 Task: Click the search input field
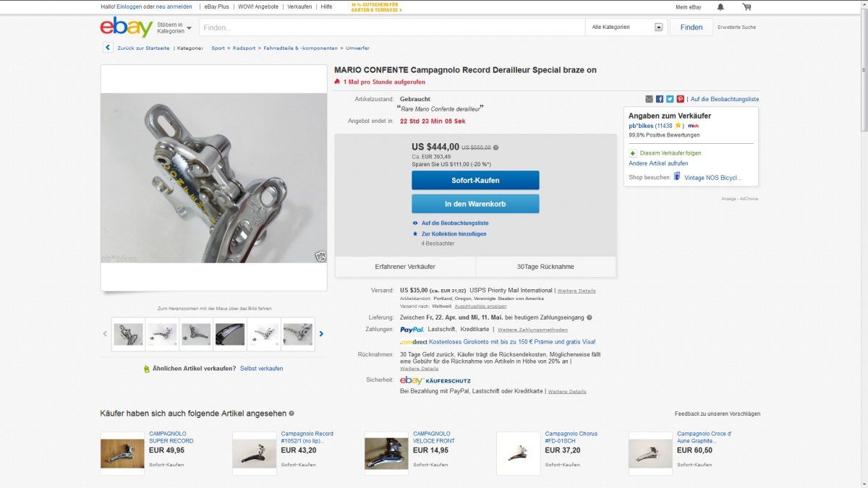click(393, 27)
